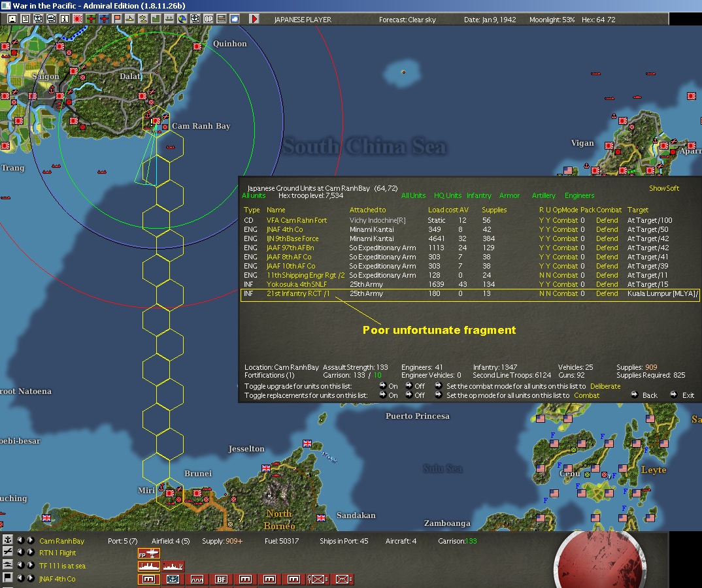
Task: Open the document list icon in toolbar
Action: 25,19
